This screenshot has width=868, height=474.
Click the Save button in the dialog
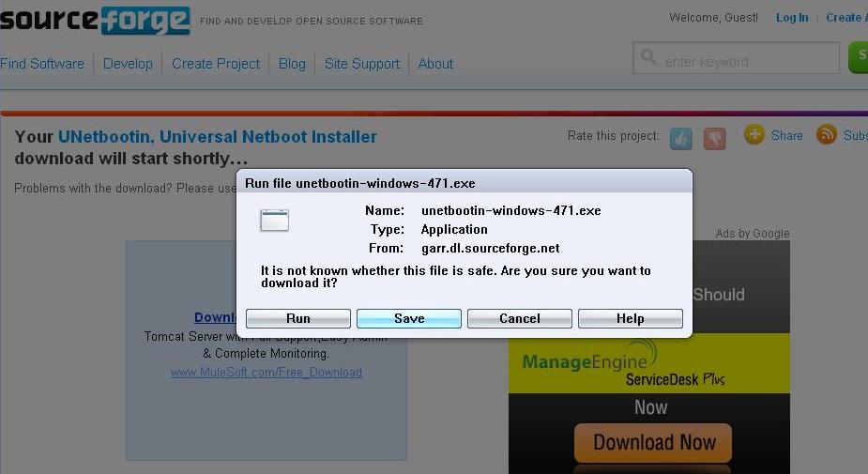click(x=408, y=318)
